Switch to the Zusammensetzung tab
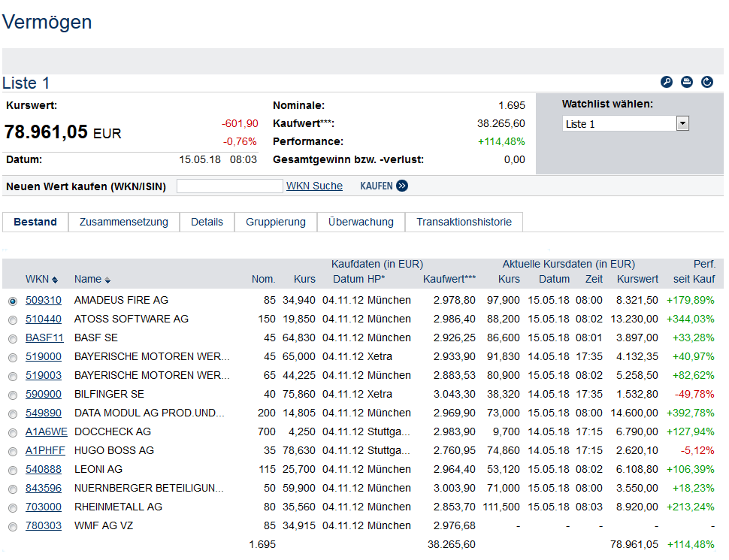 click(x=124, y=222)
